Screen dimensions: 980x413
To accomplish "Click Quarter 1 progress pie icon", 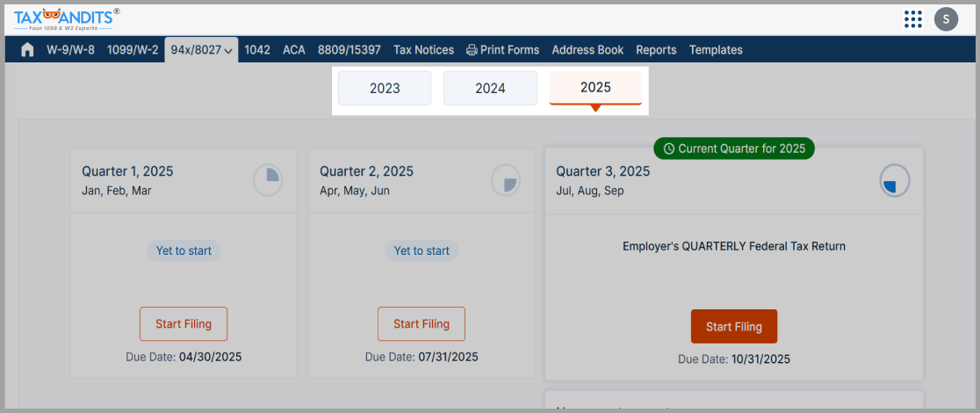I will tap(268, 180).
